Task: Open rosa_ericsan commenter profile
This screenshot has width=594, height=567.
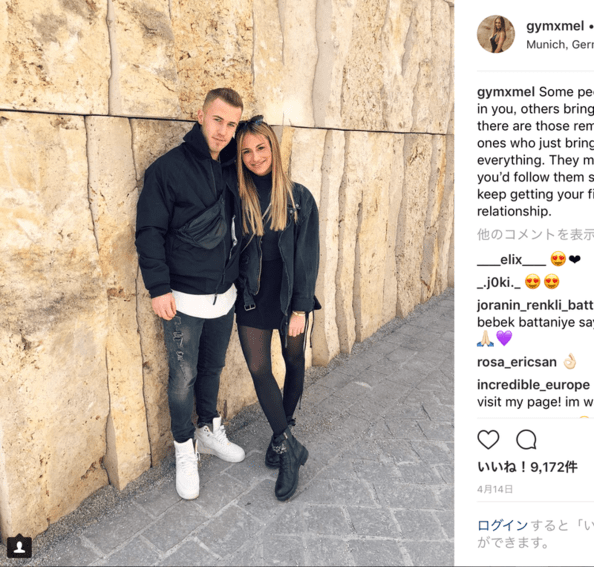Action: click(x=517, y=362)
